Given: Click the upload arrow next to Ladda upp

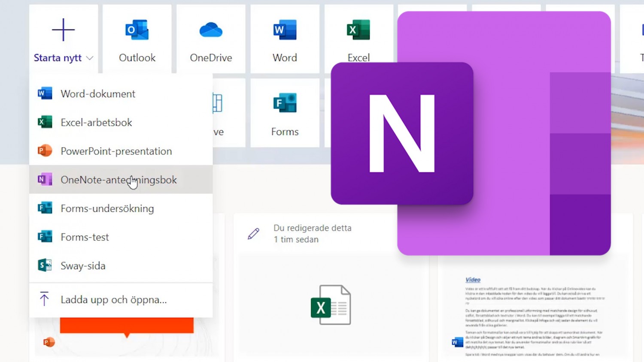Looking at the screenshot, I should (x=43, y=299).
